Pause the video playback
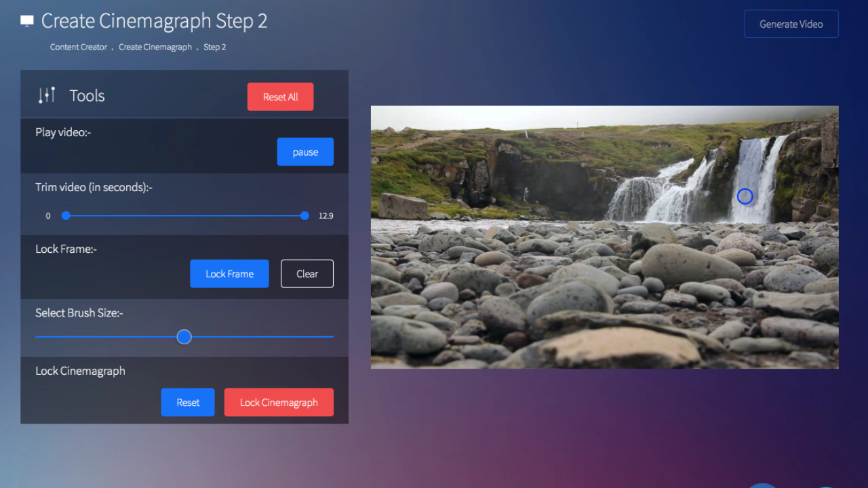 (x=305, y=152)
